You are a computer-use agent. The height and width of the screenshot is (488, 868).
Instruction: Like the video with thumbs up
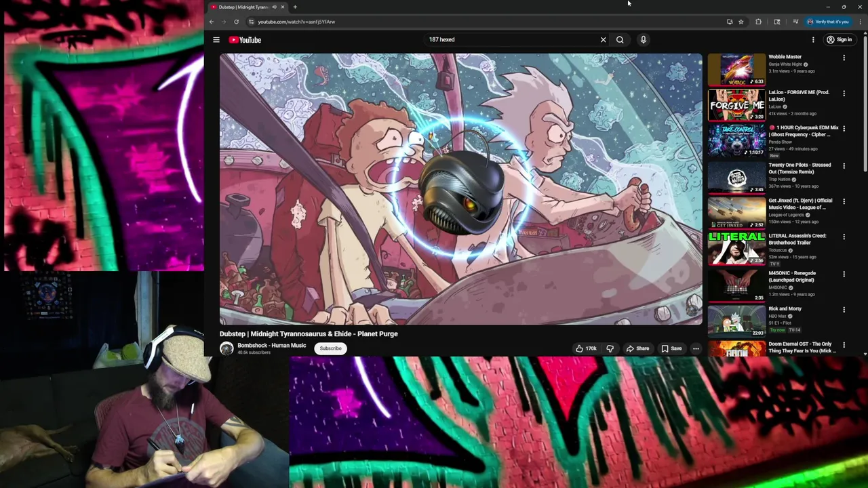pos(586,348)
